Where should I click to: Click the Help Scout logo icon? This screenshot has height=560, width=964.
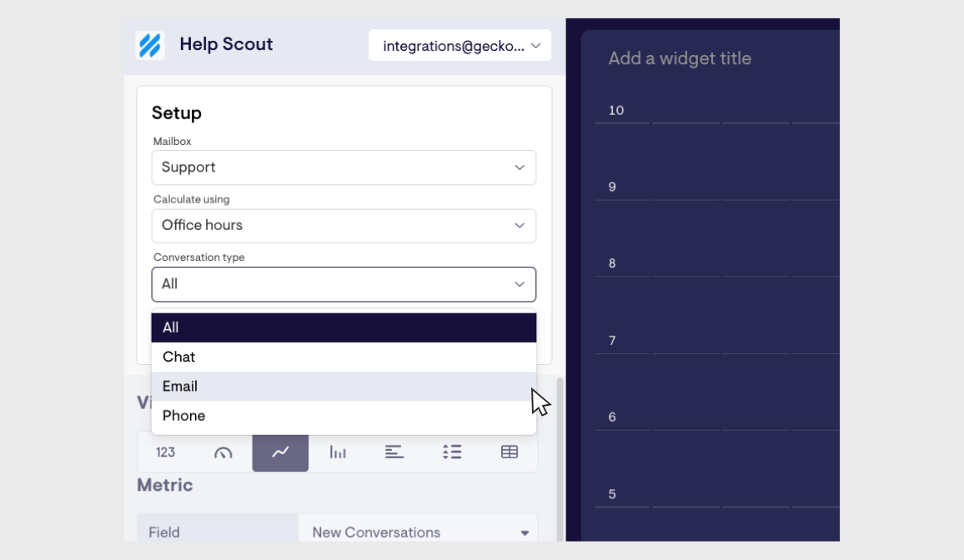coord(150,45)
